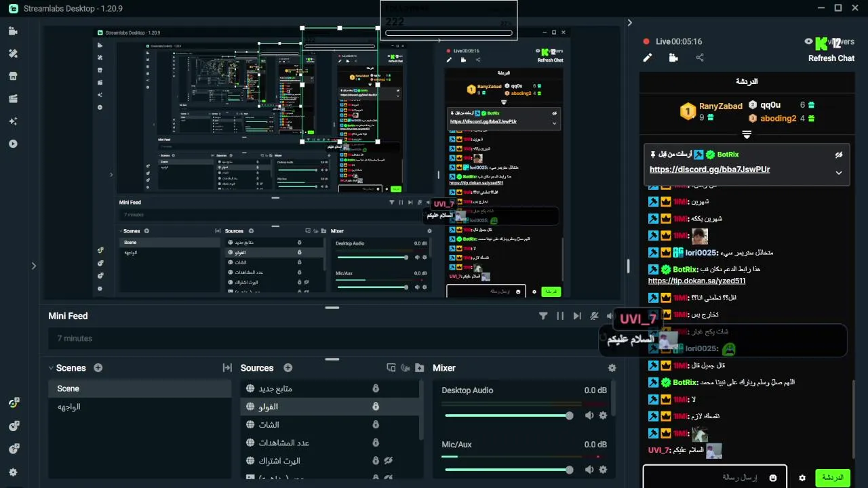The width and height of the screenshot is (868, 488).
Task: Toggle lock on الفولو source
Action: point(375,407)
